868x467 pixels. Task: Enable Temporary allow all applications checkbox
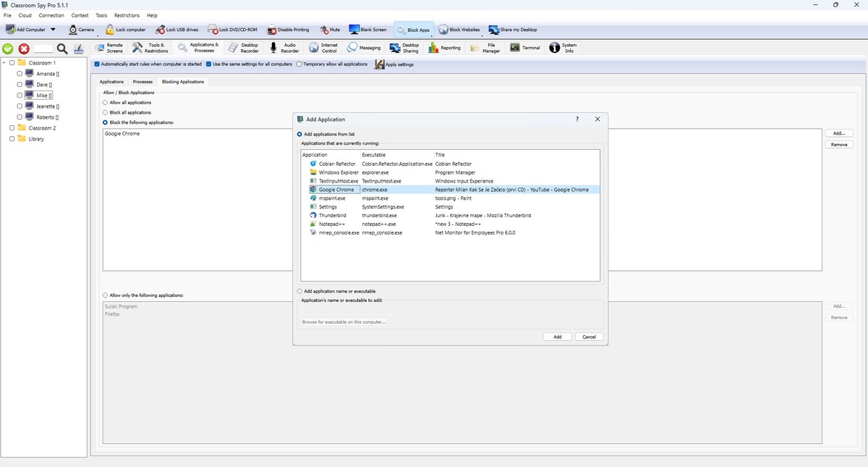[299, 64]
